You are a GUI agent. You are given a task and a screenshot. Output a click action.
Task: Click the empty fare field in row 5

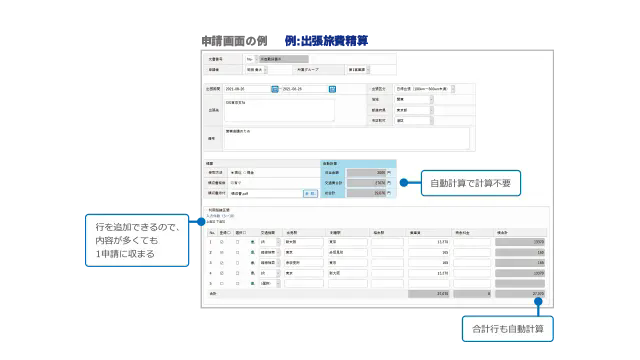point(429,283)
